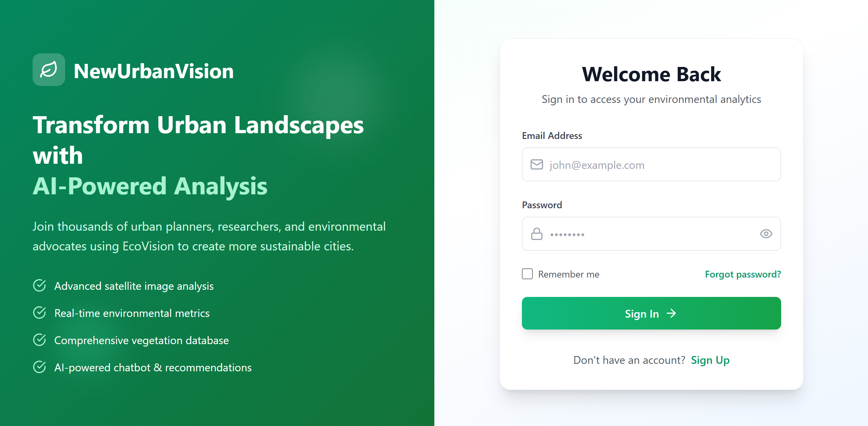
Task: Click the Email Address field label
Action: [x=552, y=136]
